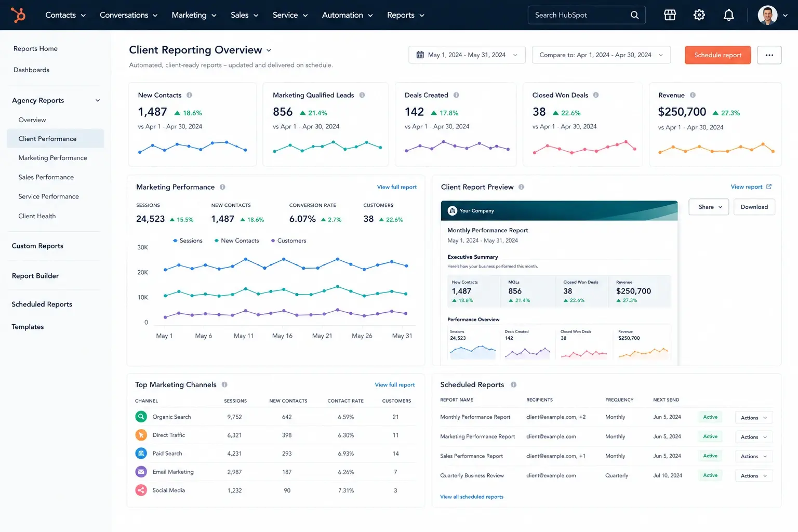
Task: Click Active status of Quarterly Business Review
Action: pyautogui.click(x=710, y=475)
